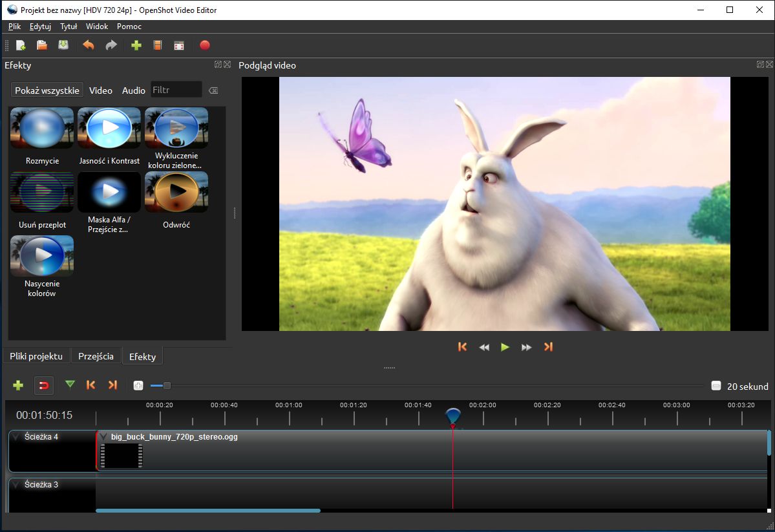775x532 pixels.
Task: Jump to the next marker on the timeline
Action: coord(112,385)
